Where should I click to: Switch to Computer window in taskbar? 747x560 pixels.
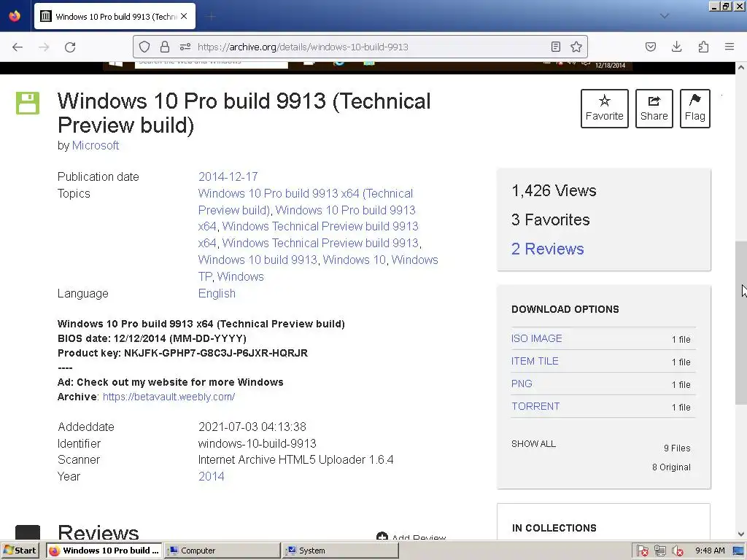222,551
